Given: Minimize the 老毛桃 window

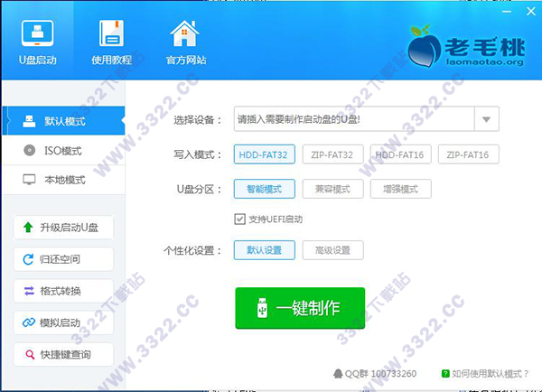Looking at the screenshot, I should [507, 12].
